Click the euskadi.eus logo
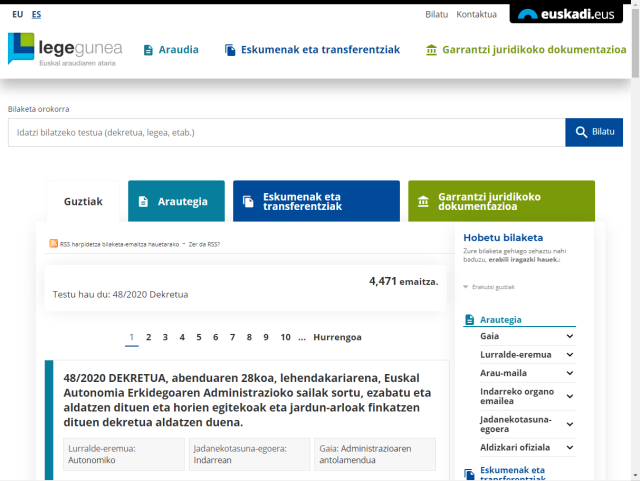Viewport: 640px width, 481px height. [565, 14]
